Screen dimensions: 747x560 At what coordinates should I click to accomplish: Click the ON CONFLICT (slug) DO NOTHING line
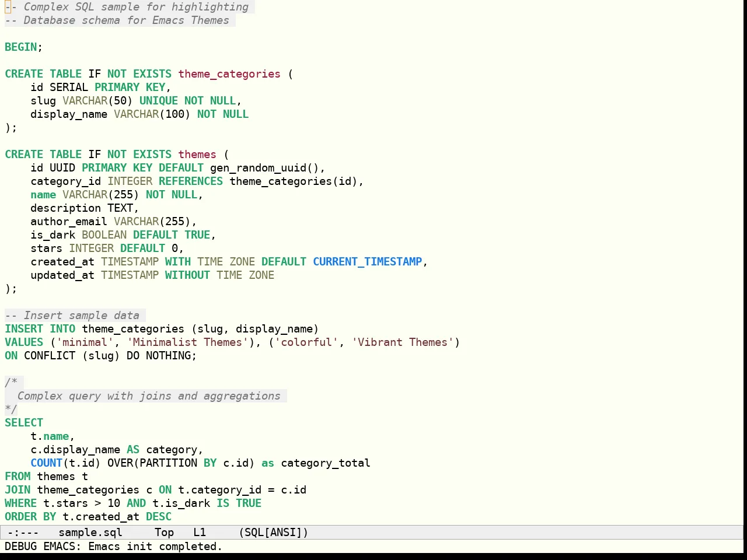(x=100, y=356)
